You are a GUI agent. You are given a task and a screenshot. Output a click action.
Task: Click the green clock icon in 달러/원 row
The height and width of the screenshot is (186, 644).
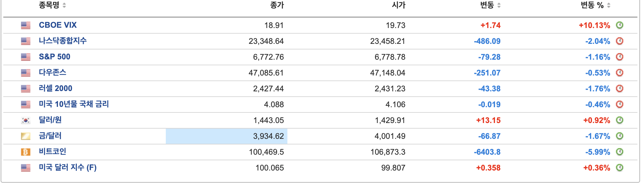pos(620,120)
